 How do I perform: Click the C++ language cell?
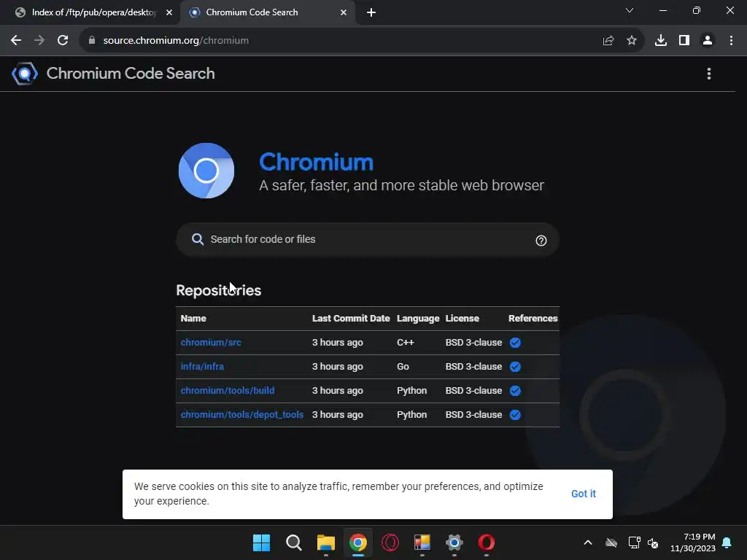pos(406,343)
